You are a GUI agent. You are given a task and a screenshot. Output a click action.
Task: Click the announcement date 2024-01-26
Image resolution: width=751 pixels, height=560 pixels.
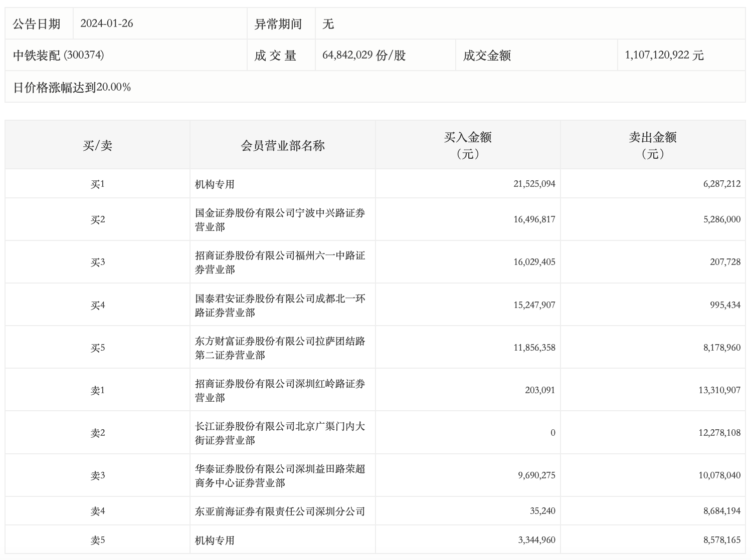pyautogui.click(x=107, y=24)
